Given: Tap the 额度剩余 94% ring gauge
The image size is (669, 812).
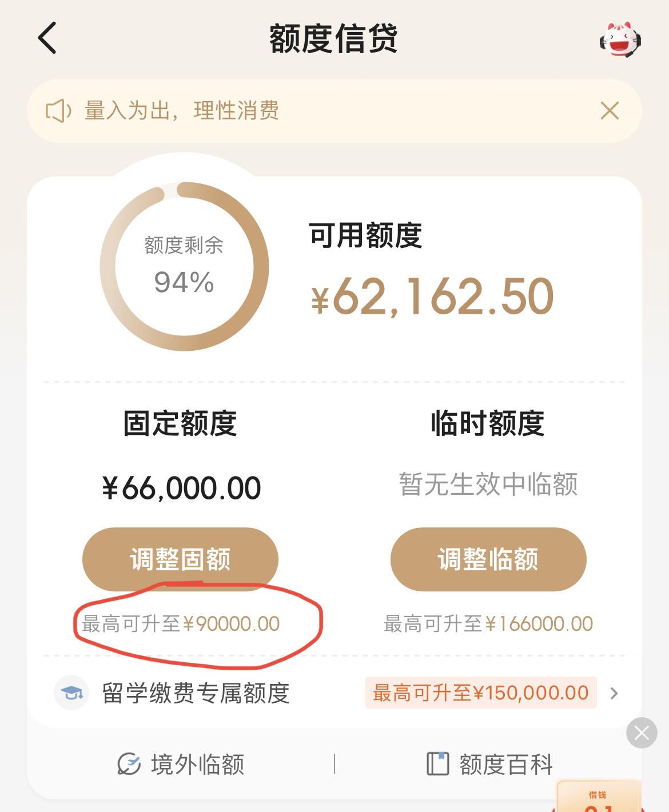Looking at the screenshot, I should point(184,266).
